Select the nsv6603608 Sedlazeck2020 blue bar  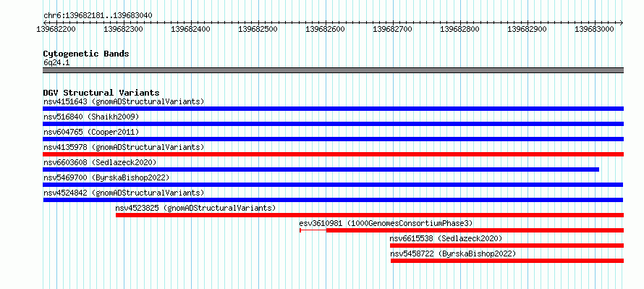coord(321,169)
